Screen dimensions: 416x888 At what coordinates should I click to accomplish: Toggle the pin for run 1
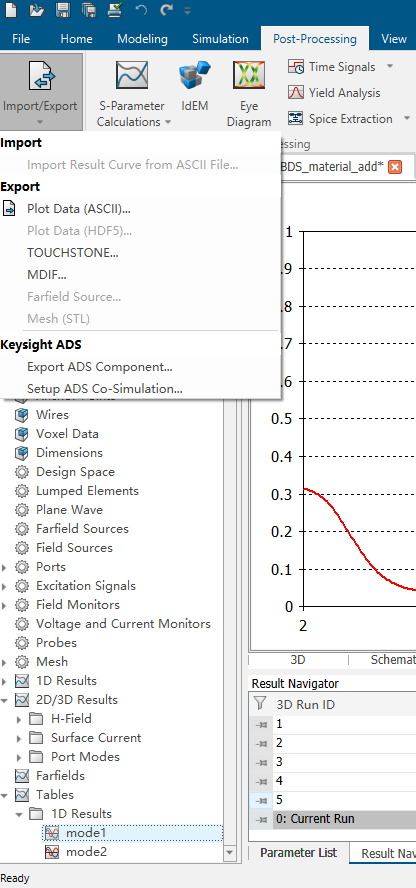(x=261, y=724)
